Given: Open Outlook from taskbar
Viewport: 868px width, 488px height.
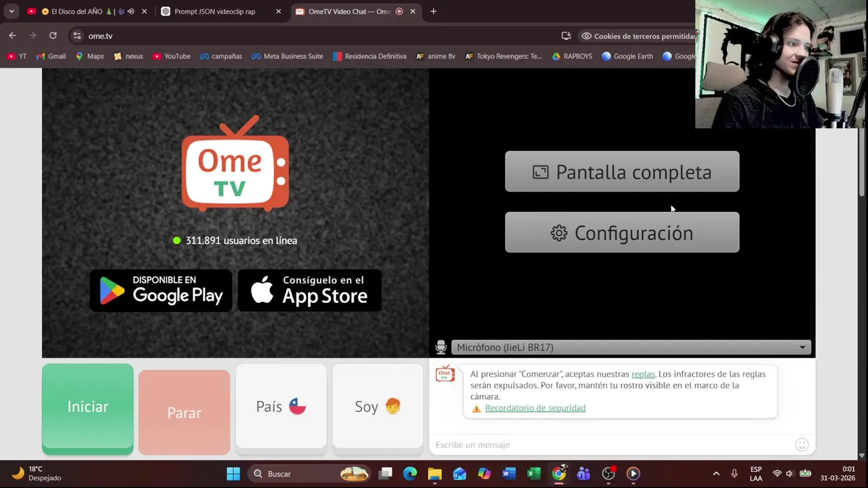Looking at the screenshot, I should [460, 474].
